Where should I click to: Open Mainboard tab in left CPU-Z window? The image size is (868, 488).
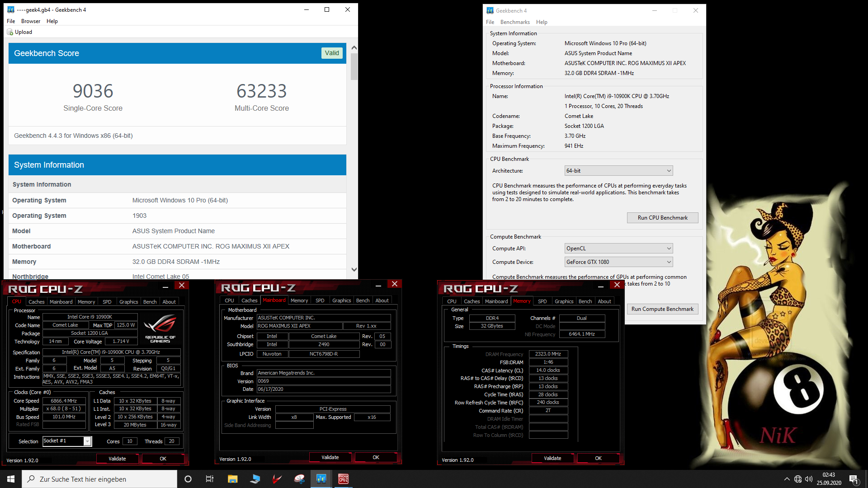pyautogui.click(x=61, y=302)
